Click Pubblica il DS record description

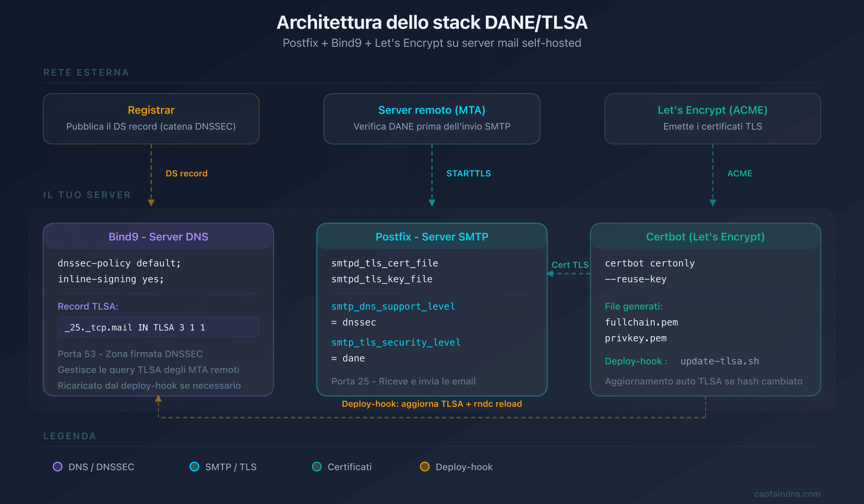click(151, 126)
